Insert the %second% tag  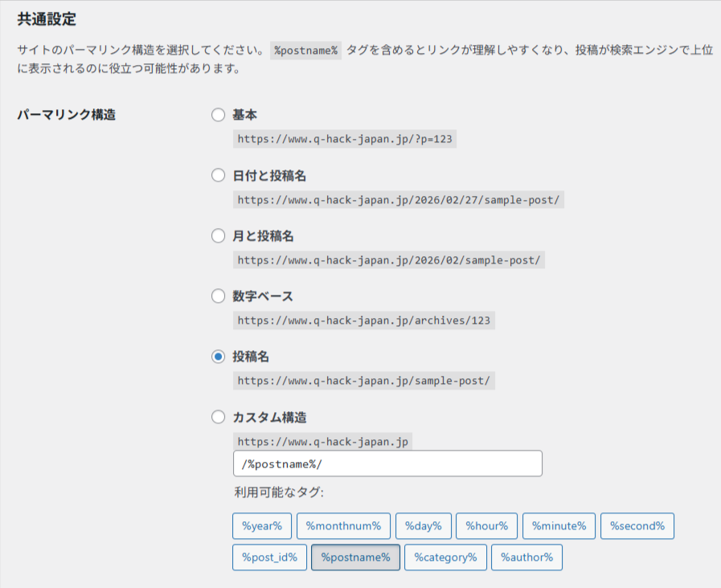tap(637, 526)
